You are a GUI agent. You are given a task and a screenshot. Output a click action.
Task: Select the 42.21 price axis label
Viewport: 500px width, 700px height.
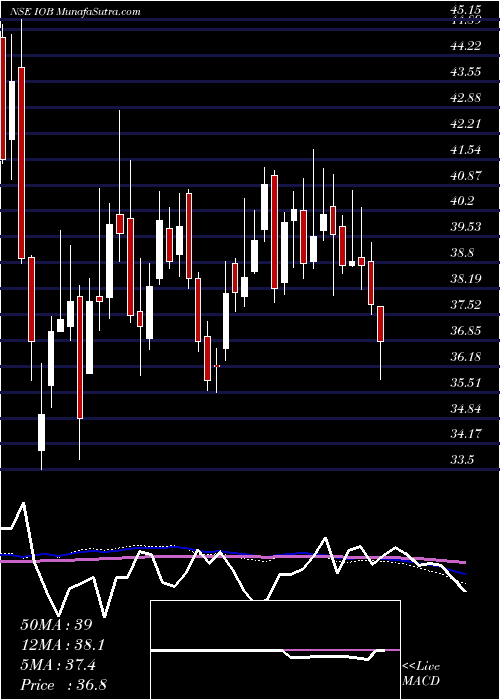465,123
